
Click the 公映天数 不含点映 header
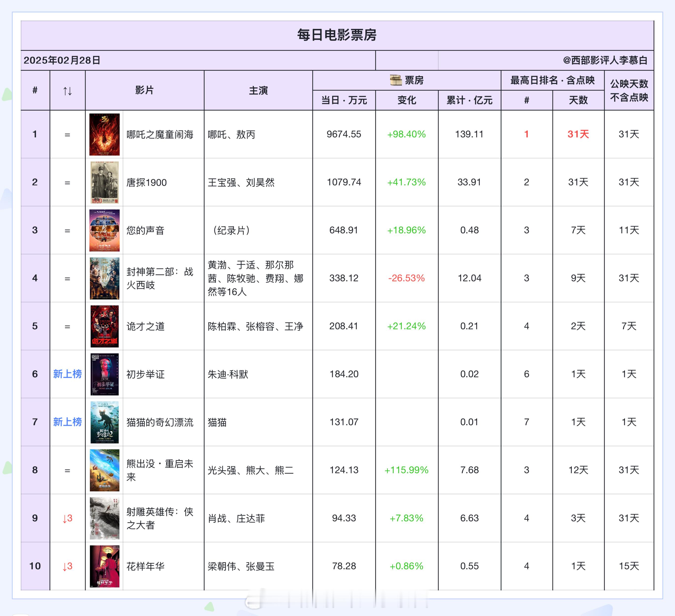tap(629, 90)
